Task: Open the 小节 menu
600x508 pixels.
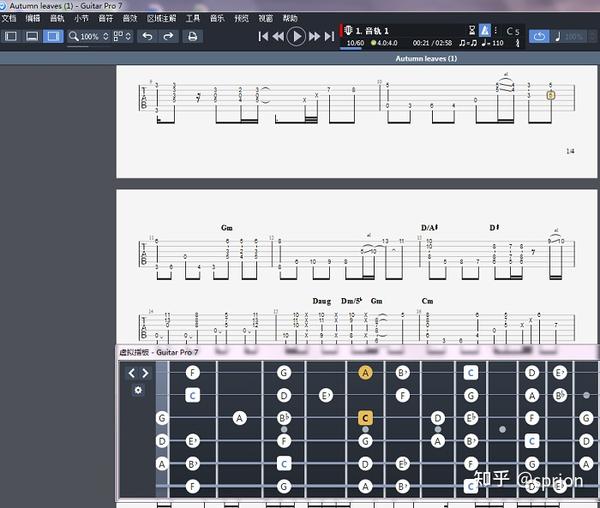Action: click(81, 18)
